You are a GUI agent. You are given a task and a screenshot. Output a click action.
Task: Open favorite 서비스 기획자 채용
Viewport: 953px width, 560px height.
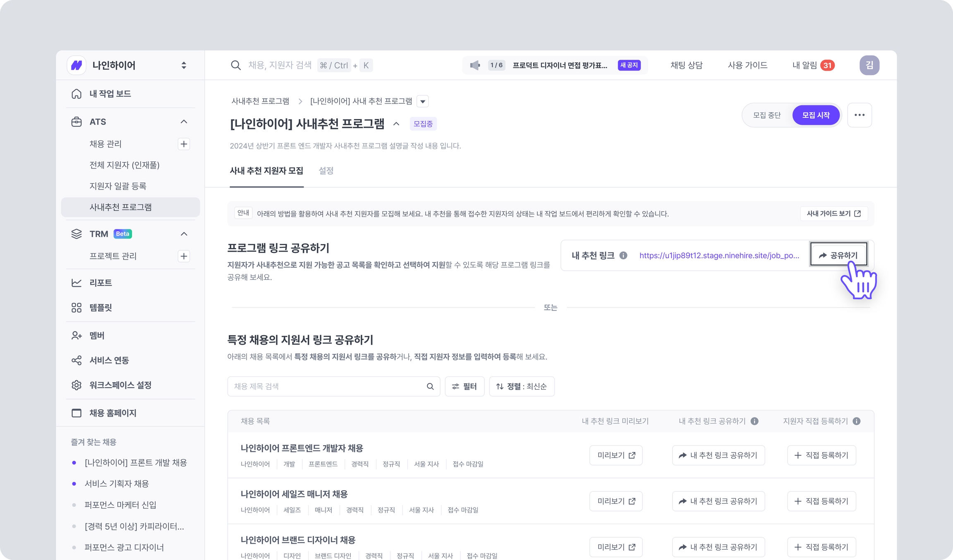point(117,484)
